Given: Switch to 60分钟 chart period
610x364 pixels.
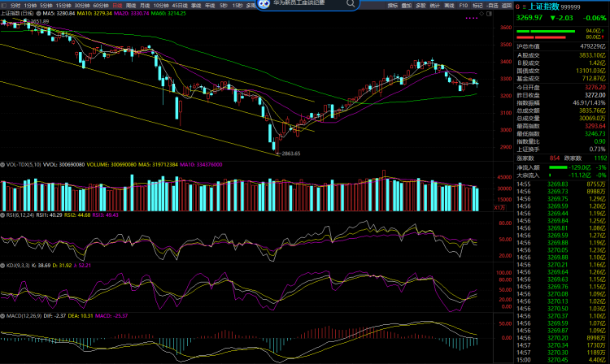Looking at the screenshot, I should coord(101,5).
